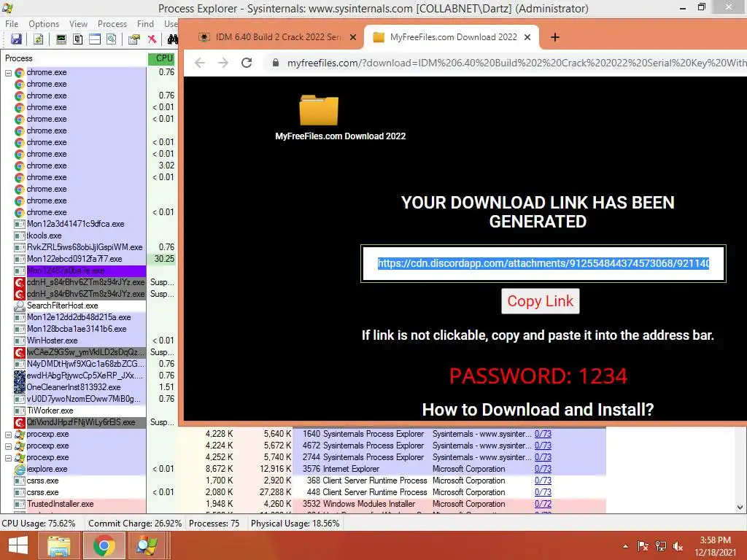Open the System Information graph icon
The height and width of the screenshot is (560, 747).
[61, 39]
